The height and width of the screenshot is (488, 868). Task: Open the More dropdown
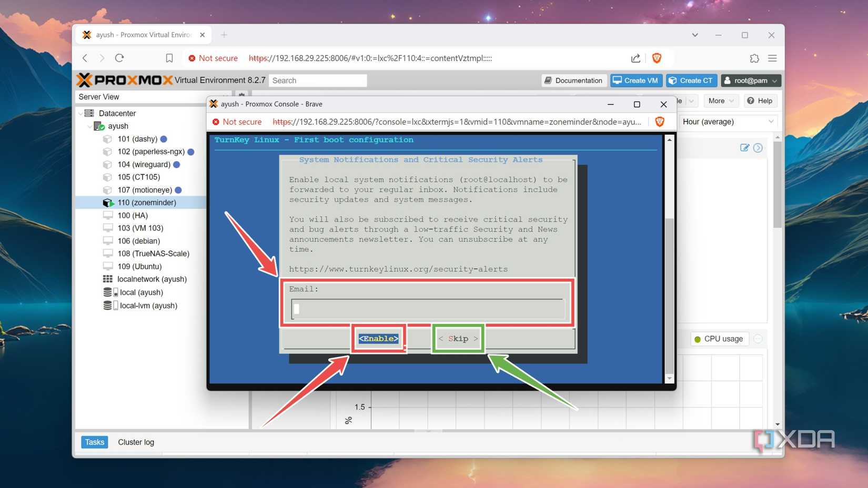[x=720, y=101]
